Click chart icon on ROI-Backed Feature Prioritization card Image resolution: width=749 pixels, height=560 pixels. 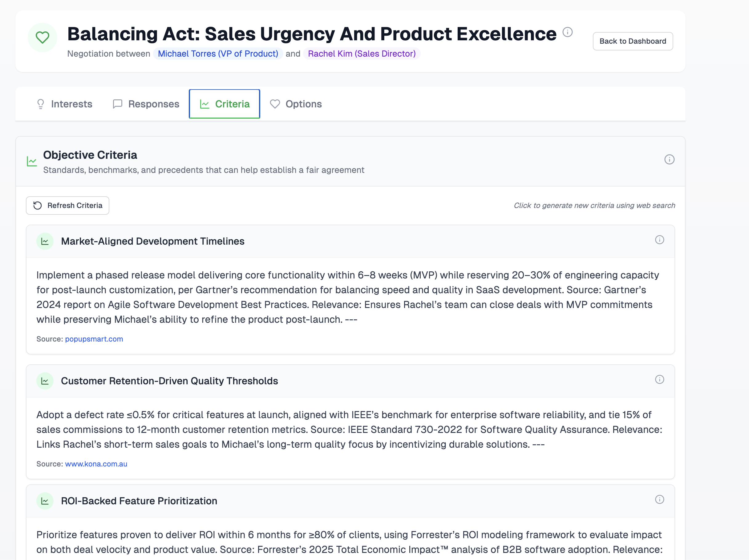(x=45, y=501)
